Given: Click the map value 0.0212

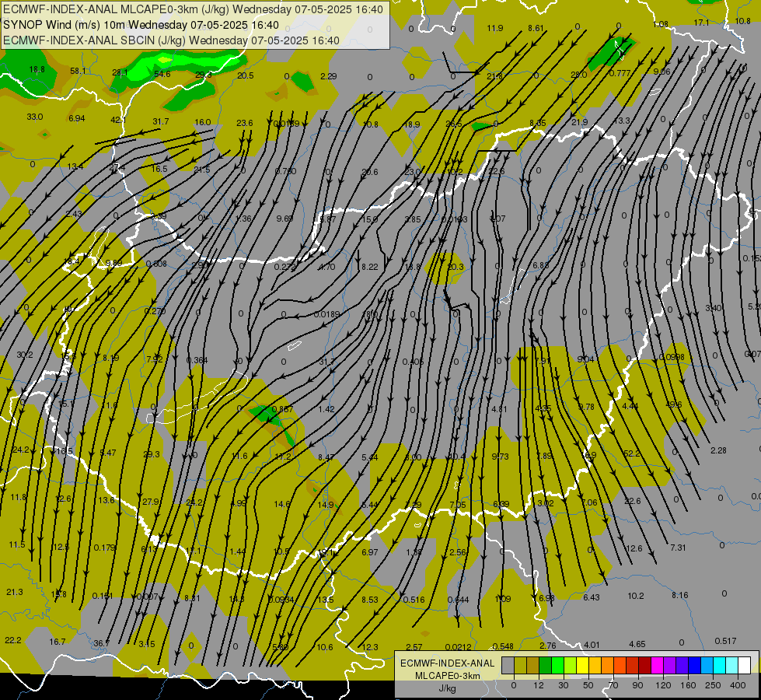Looking at the screenshot, I should pyautogui.click(x=458, y=647).
